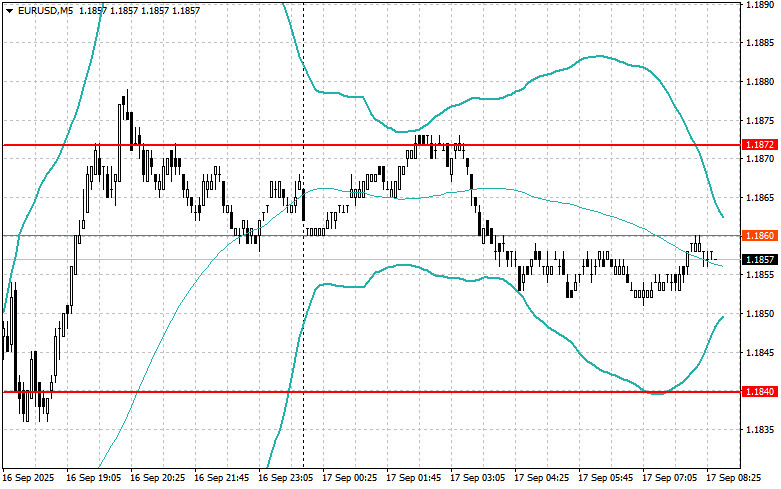The image size is (781, 489).
Task: Click the 1.1845 price scale value
Action: 760,353
